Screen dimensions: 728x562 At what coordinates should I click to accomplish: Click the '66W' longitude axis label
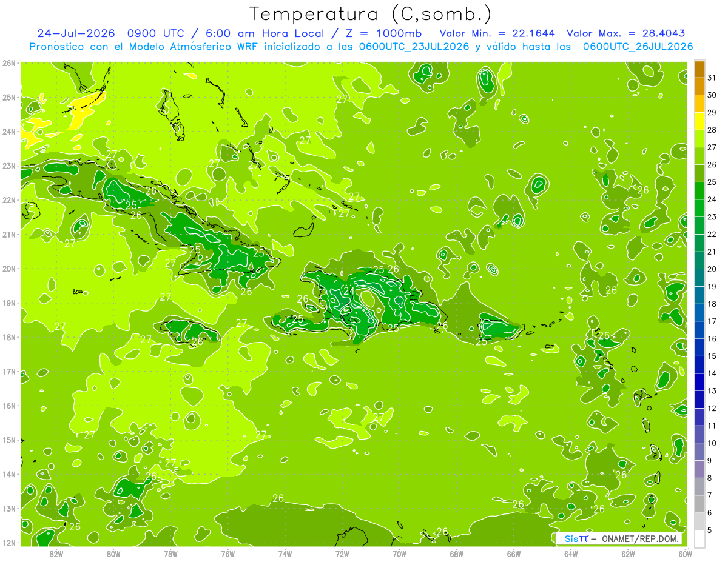(514, 554)
